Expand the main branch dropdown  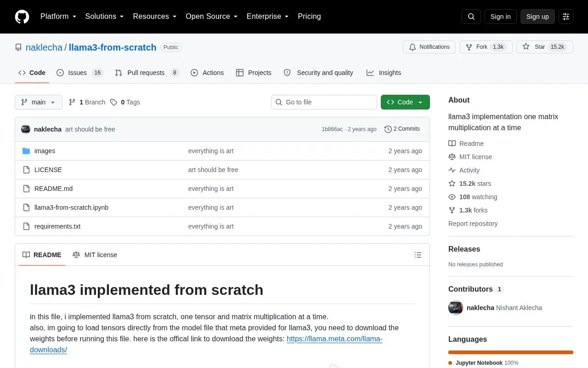point(39,102)
